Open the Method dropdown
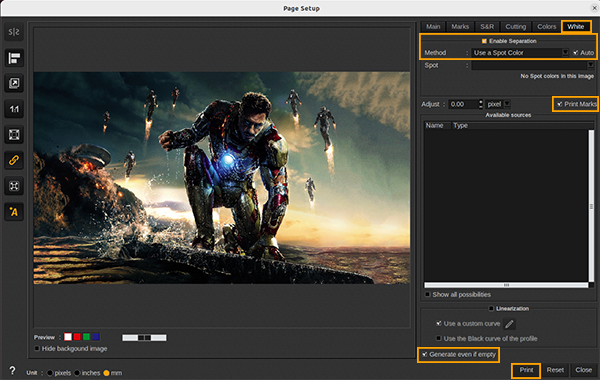The image size is (600, 380). coord(520,53)
